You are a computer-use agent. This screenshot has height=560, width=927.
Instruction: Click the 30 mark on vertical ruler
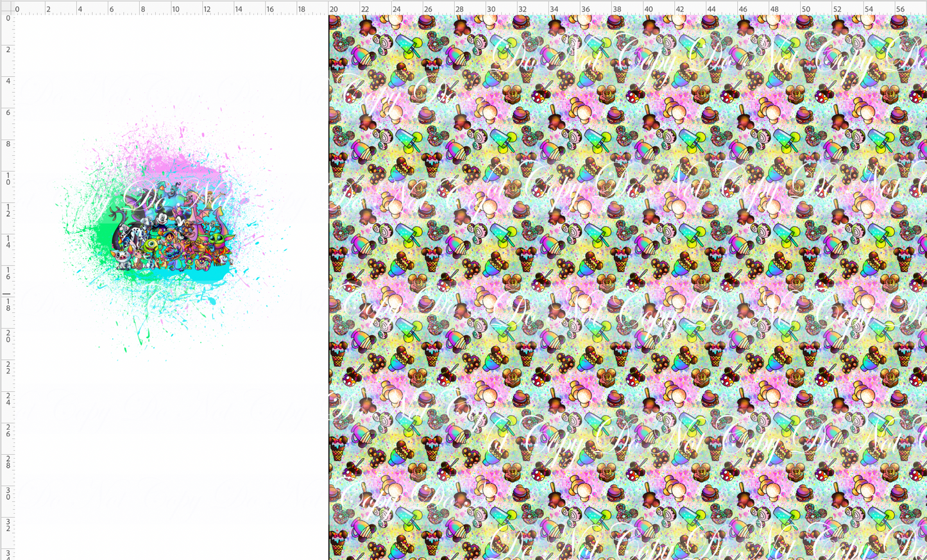8,493
